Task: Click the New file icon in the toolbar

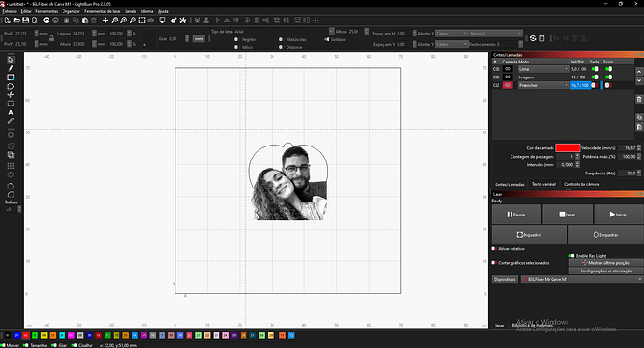Action: (7, 21)
